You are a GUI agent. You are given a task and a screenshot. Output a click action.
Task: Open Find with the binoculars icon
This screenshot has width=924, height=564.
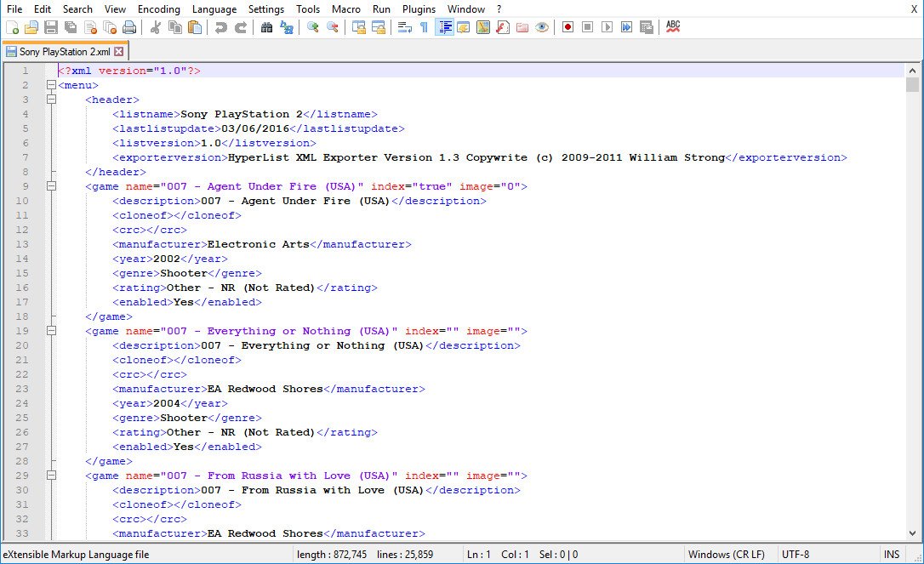click(x=267, y=27)
